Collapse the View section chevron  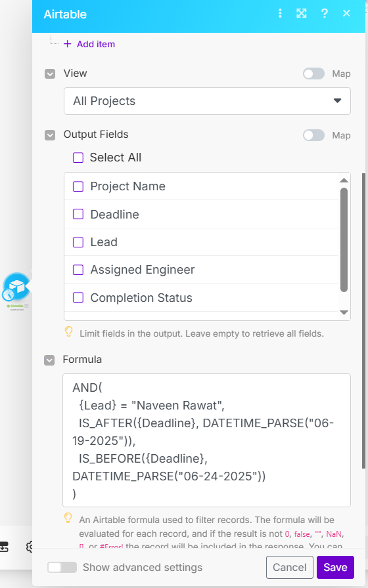tap(50, 73)
